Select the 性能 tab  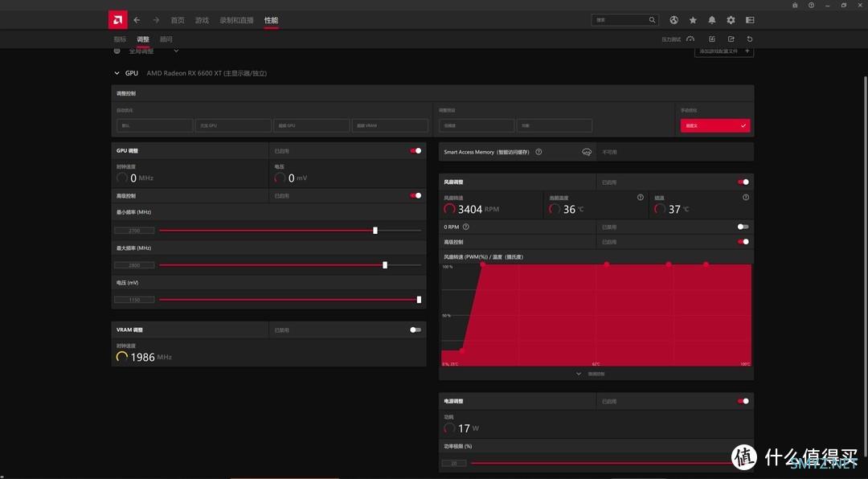pos(272,20)
